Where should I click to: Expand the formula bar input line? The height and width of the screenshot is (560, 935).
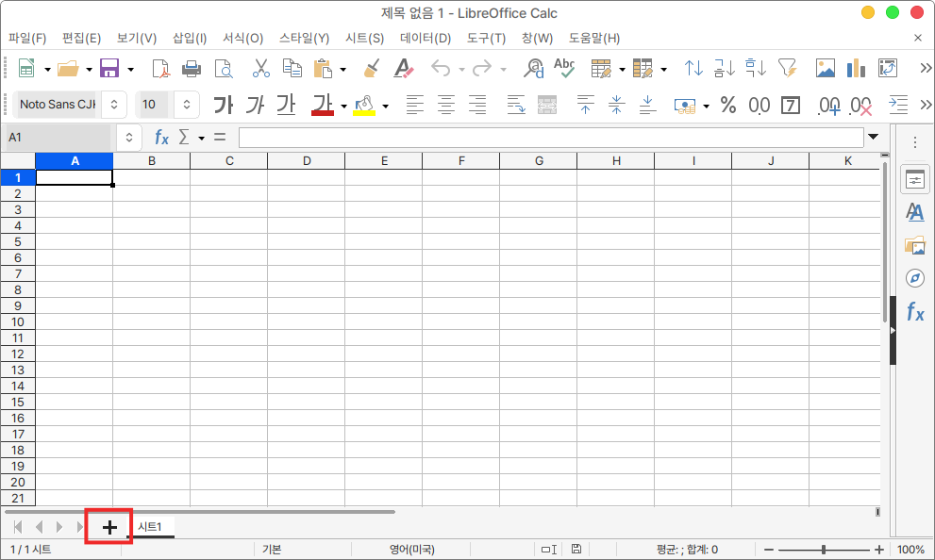click(x=873, y=138)
